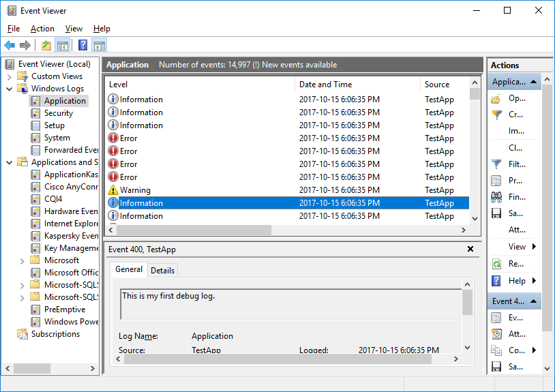Sort events by Source column
Viewport: 555px width, 392px height.
coord(445,85)
